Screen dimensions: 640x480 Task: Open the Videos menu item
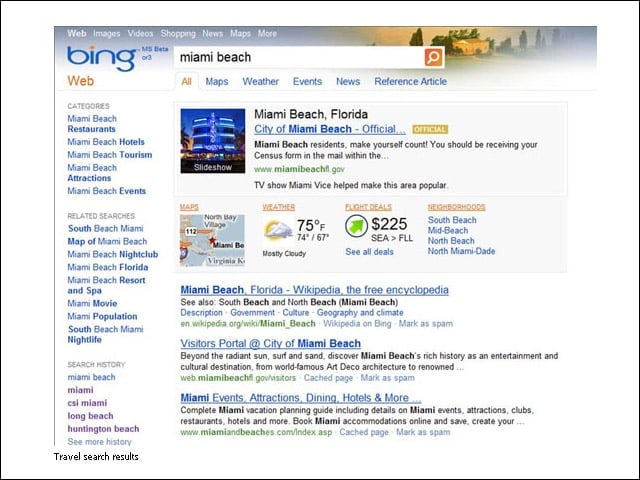[x=140, y=33]
